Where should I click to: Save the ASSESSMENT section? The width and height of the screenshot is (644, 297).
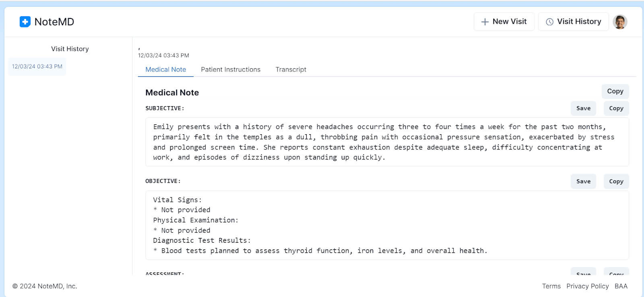(583, 274)
